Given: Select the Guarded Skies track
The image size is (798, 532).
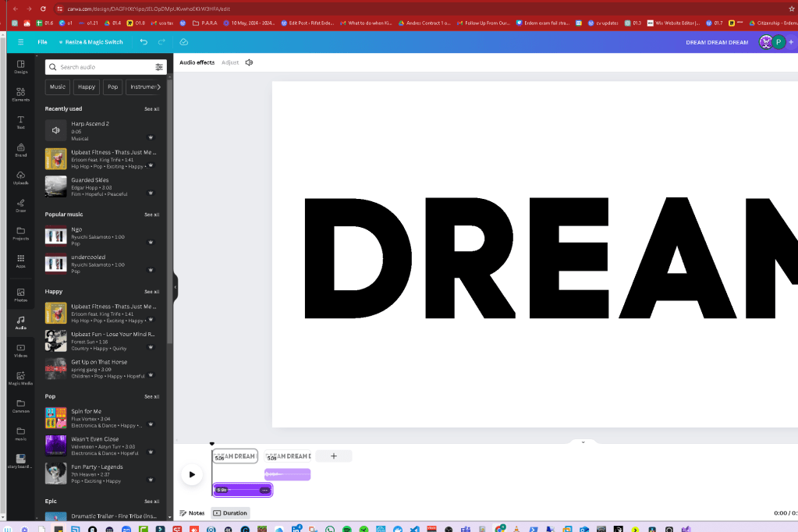Looking at the screenshot, I should pos(101,187).
